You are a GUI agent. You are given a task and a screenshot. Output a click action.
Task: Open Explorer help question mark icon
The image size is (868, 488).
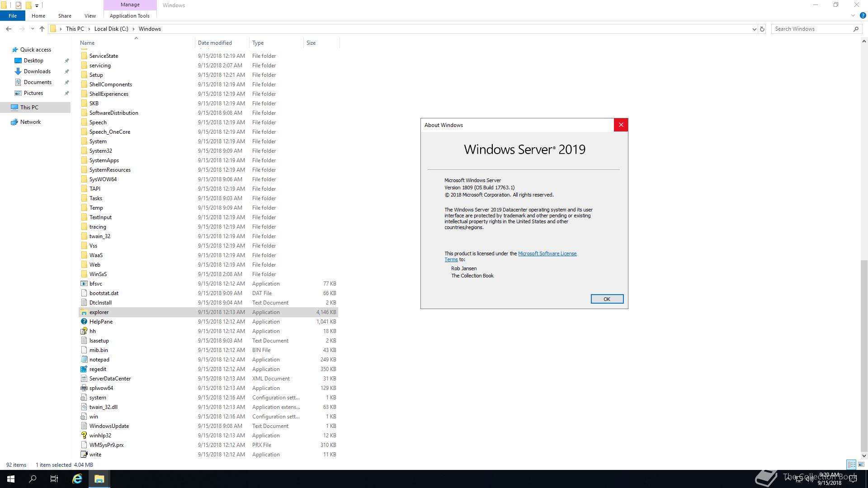(x=863, y=15)
